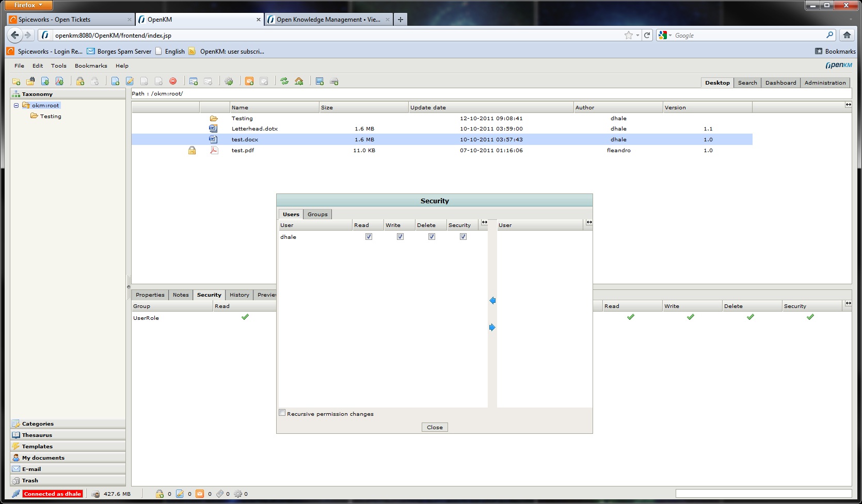
Task: Close the Security dialog with Close button
Action: point(435,427)
